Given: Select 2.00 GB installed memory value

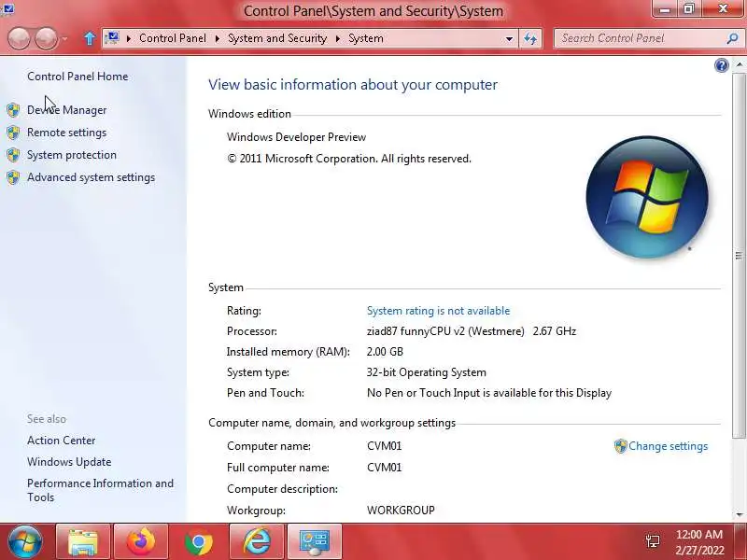Looking at the screenshot, I should coord(385,352).
